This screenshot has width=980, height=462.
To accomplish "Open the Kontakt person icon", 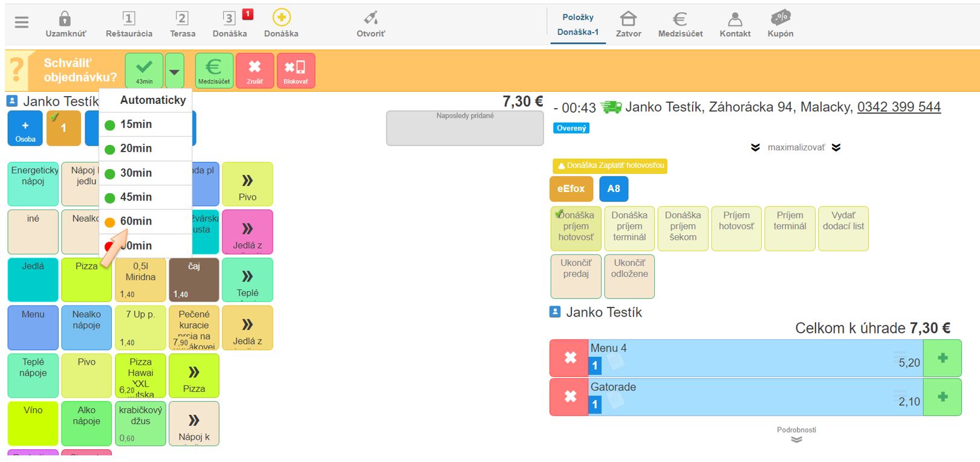I will [735, 19].
